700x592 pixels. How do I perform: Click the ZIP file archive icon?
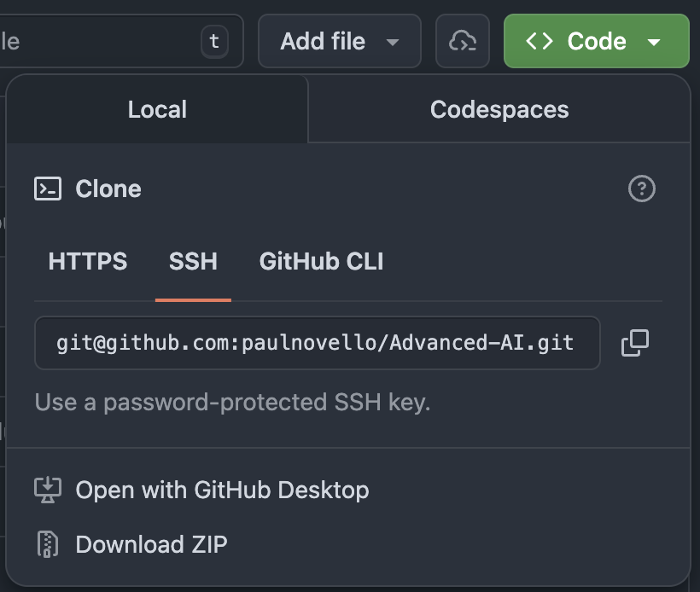pos(48,544)
